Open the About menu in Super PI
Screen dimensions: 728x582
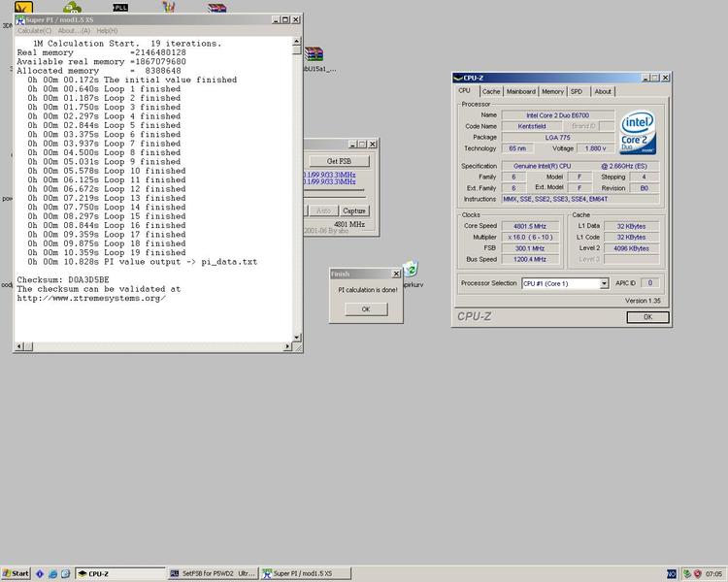pos(75,31)
